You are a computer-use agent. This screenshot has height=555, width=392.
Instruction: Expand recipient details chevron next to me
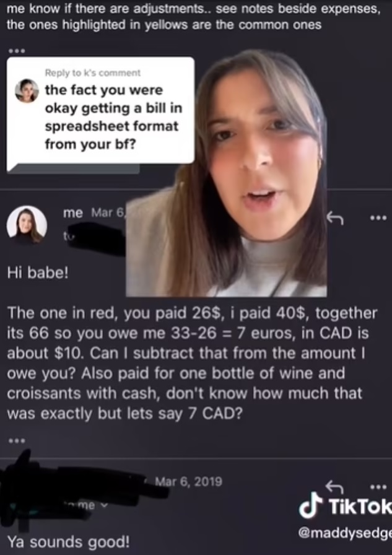point(104,505)
